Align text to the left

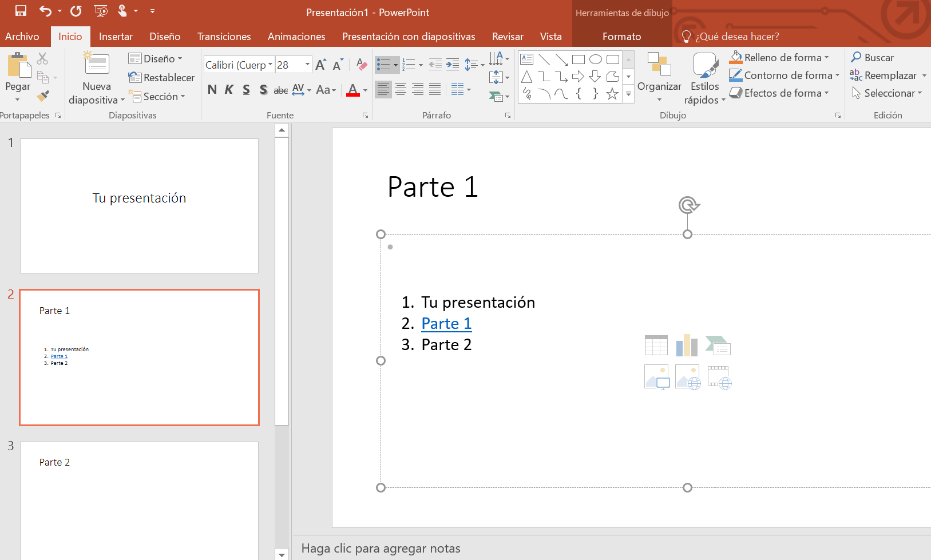[x=383, y=90]
